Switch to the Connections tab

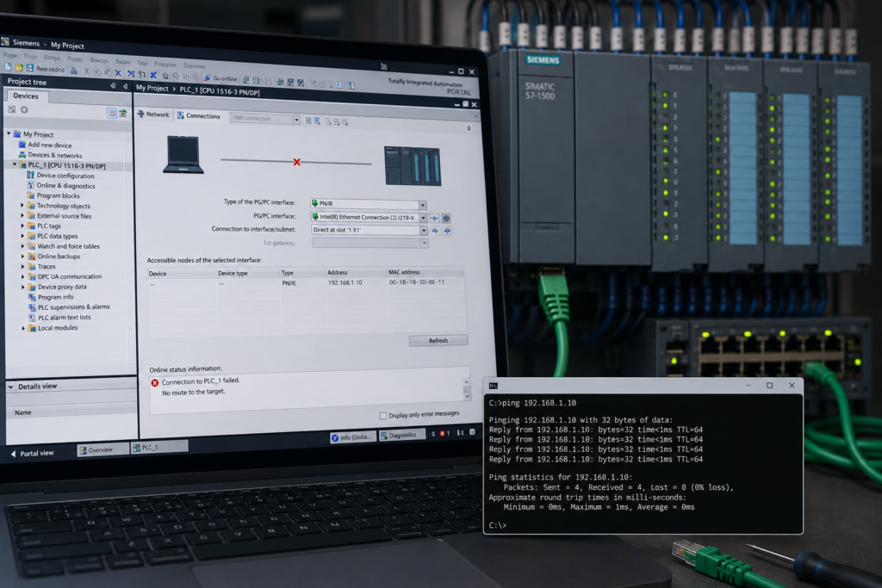(x=199, y=116)
